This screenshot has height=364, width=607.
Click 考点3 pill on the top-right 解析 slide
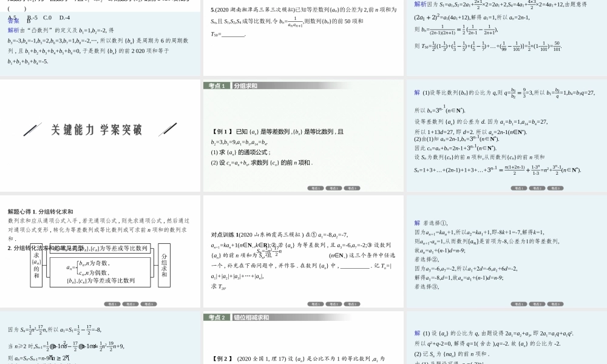(x=556, y=187)
